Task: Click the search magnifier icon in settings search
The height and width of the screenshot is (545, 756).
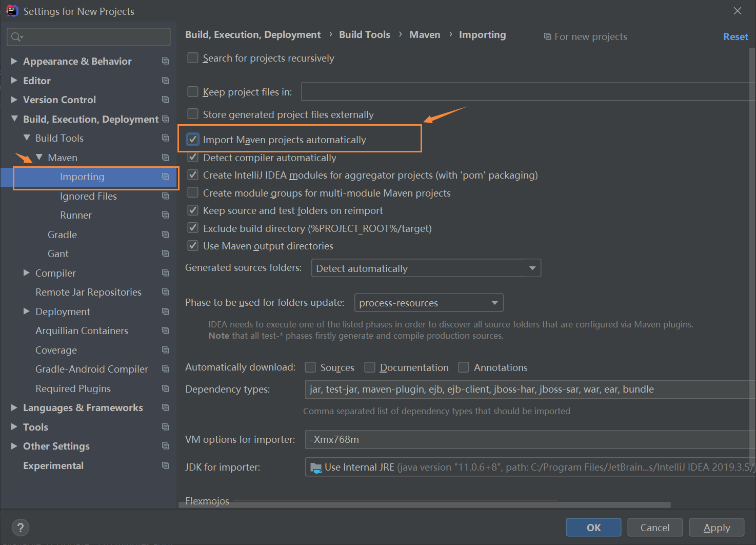Action: (x=16, y=37)
